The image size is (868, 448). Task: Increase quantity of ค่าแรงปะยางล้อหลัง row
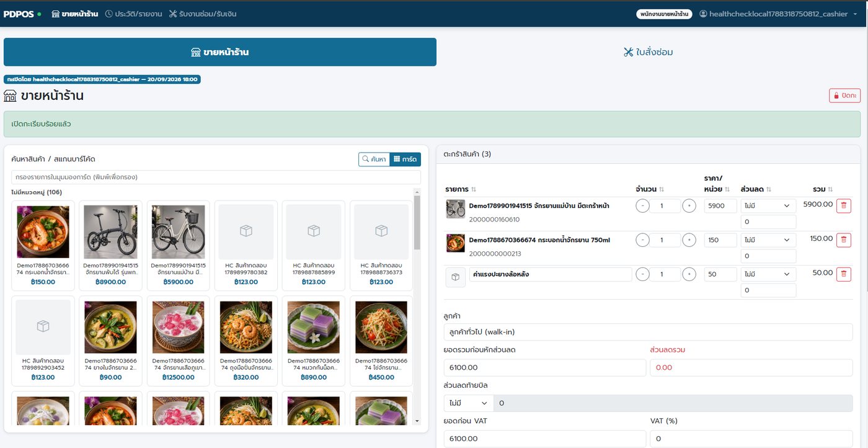[689, 274]
